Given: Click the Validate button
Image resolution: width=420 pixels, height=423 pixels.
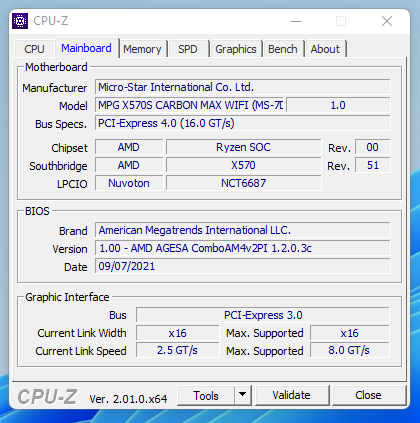Looking at the screenshot, I should coord(292,396).
